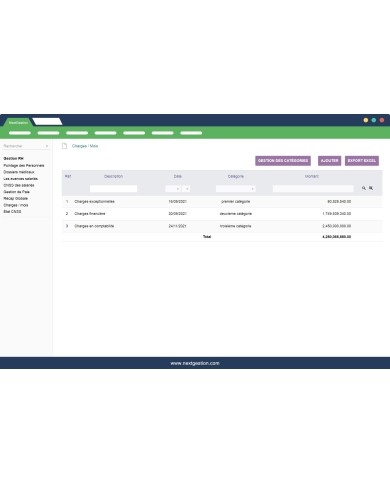Click the amount of Charges financière row

click(337, 214)
